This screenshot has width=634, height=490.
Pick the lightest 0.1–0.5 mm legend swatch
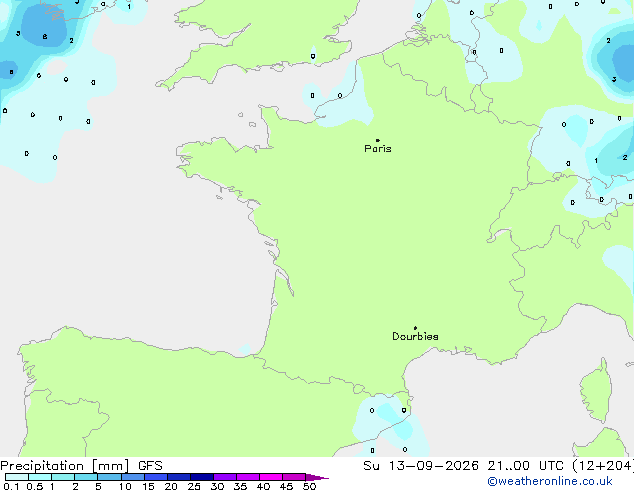click(x=17, y=477)
